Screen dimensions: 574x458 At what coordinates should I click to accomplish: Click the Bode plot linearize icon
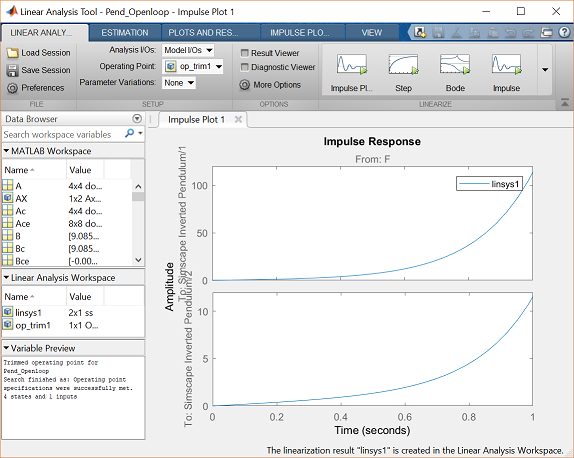click(455, 64)
